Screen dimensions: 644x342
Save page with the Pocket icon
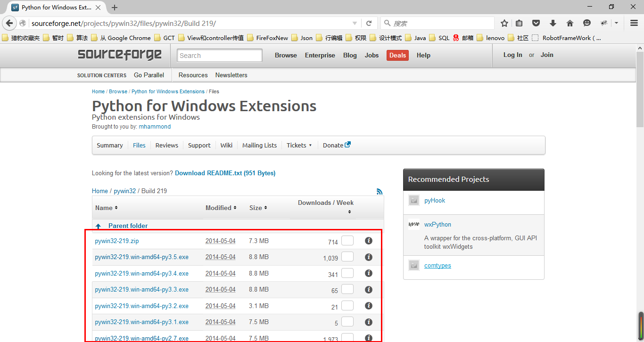point(536,23)
